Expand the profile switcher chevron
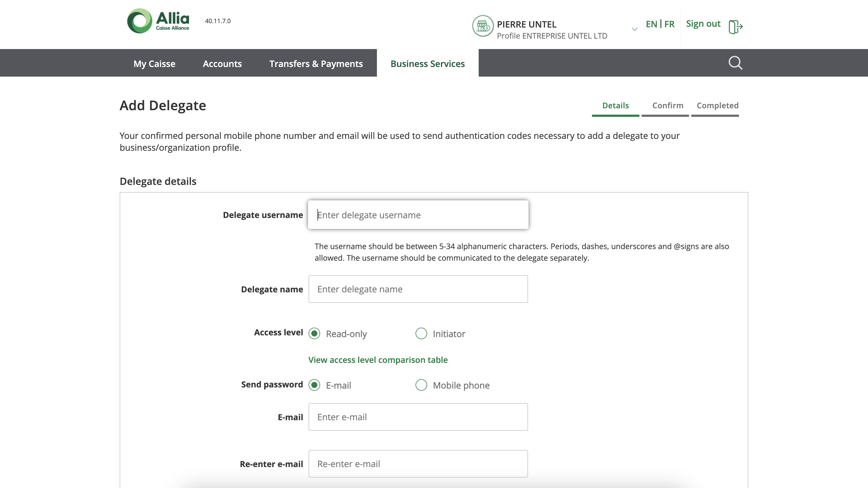 (634, 29)
